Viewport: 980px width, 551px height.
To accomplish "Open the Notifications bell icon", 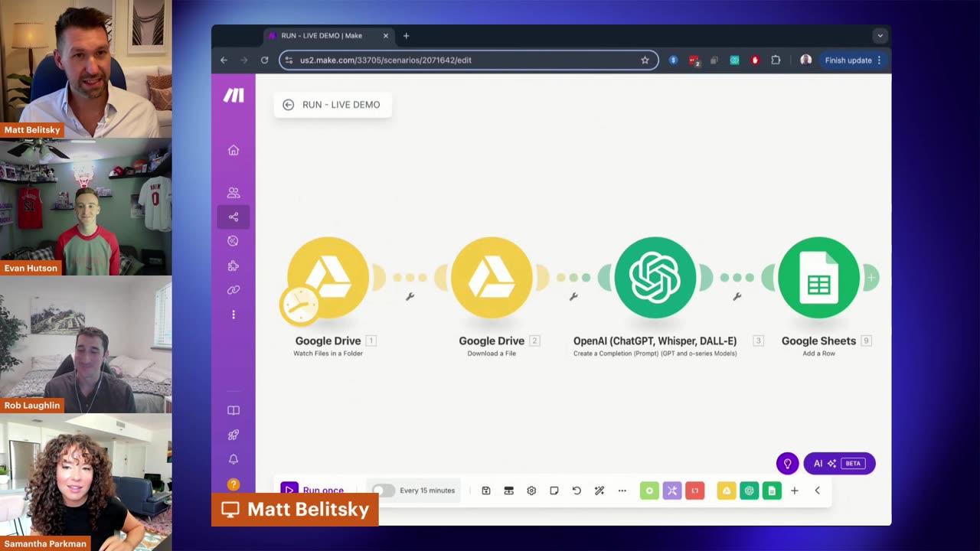I will [x=234, y=459].
